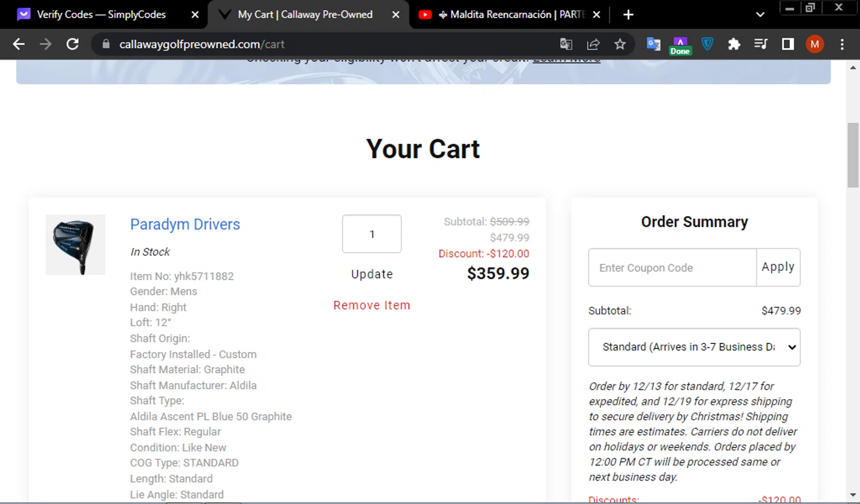860x504 pixels.
Task: Close the SimplyCodes tab
Action: [x=195, y=15]
